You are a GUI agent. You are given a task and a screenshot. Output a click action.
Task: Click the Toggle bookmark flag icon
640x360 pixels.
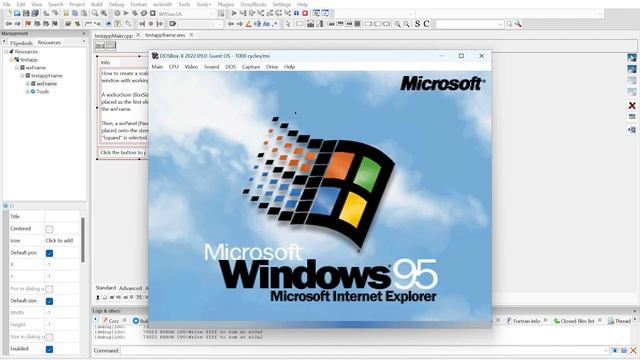28,24
